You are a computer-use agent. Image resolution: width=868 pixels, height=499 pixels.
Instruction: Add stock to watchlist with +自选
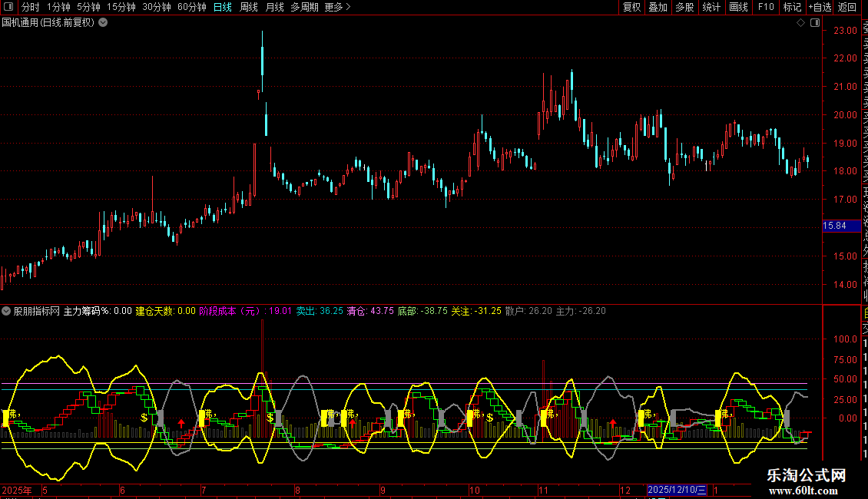point(820,8)
